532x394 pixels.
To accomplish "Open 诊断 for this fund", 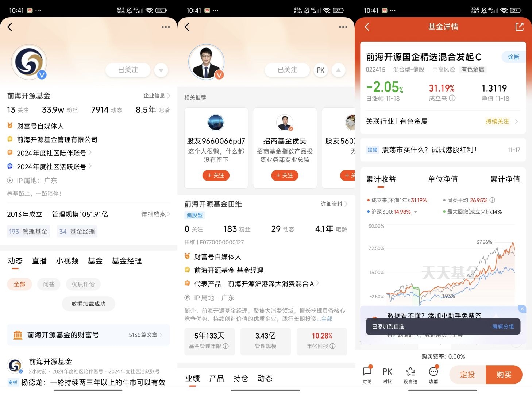I will [514, 57].
